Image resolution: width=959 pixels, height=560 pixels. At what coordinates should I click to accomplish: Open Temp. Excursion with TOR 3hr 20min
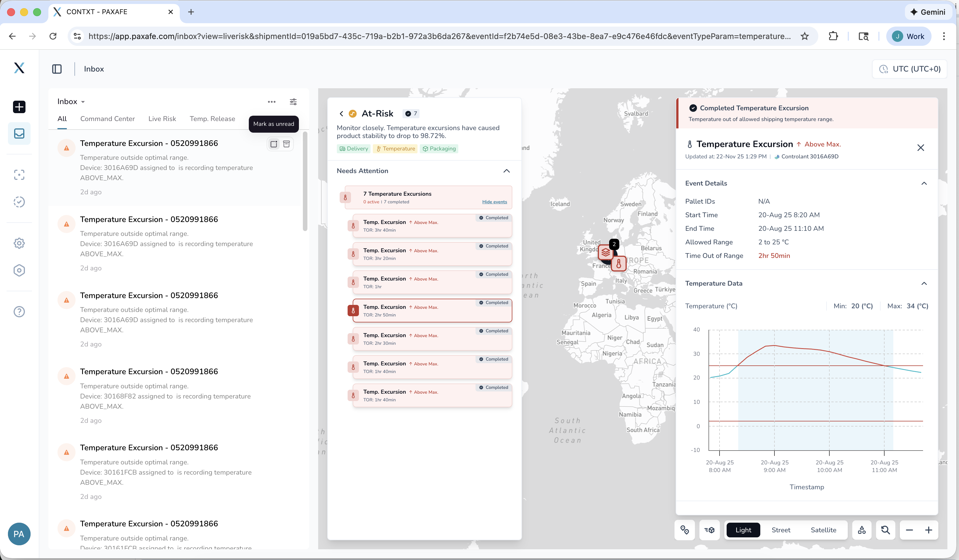pyautogui.click(x=432, y=254)
